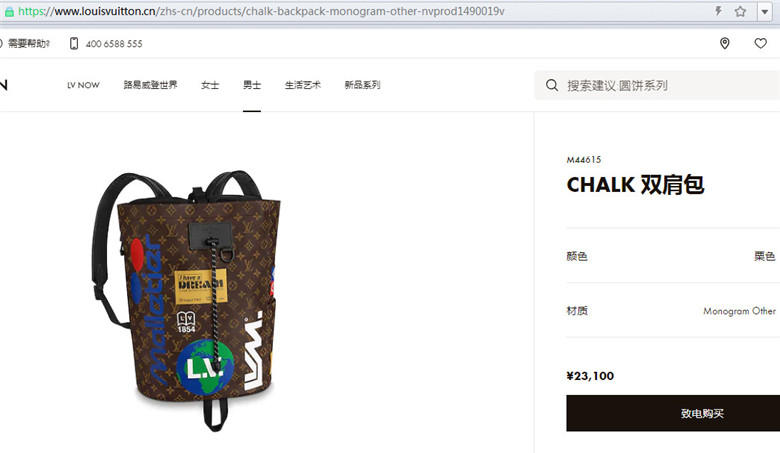This screenshot has width=780, height=453.
Task: Open the 新品系列 menu
Action: click(362, 85)
